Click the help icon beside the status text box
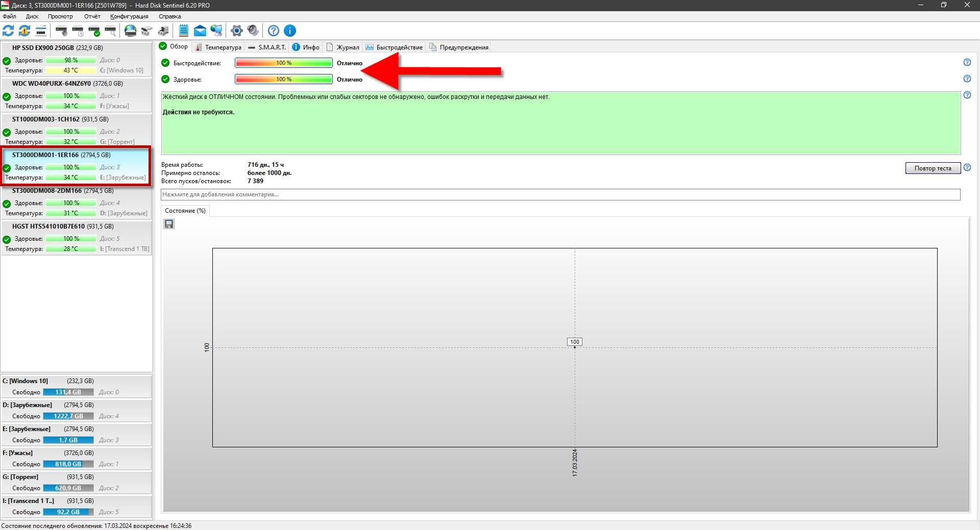This screenshot has width=980, height=530. pos(967,95)
